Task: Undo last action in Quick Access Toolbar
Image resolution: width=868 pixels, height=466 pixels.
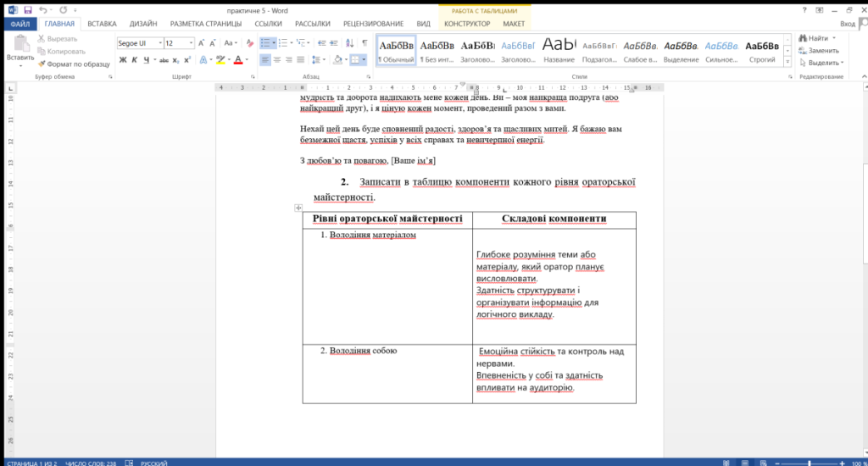Action: tap(42, 10)
